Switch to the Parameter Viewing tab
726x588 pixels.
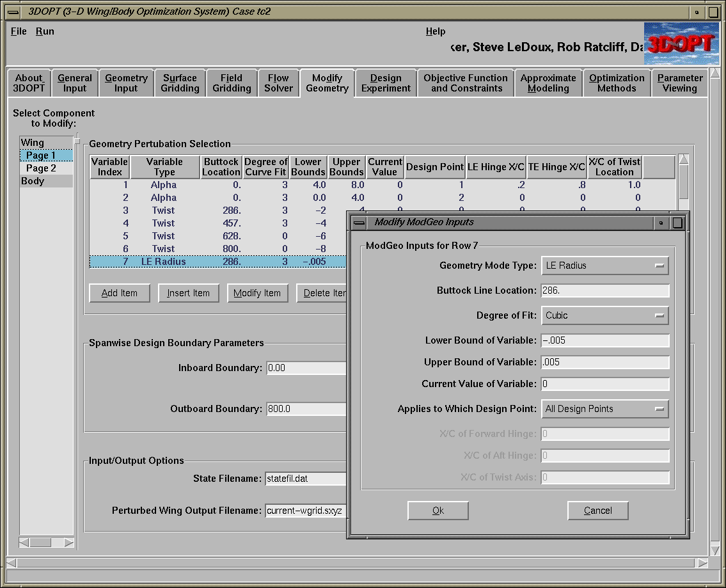point(680,83)
